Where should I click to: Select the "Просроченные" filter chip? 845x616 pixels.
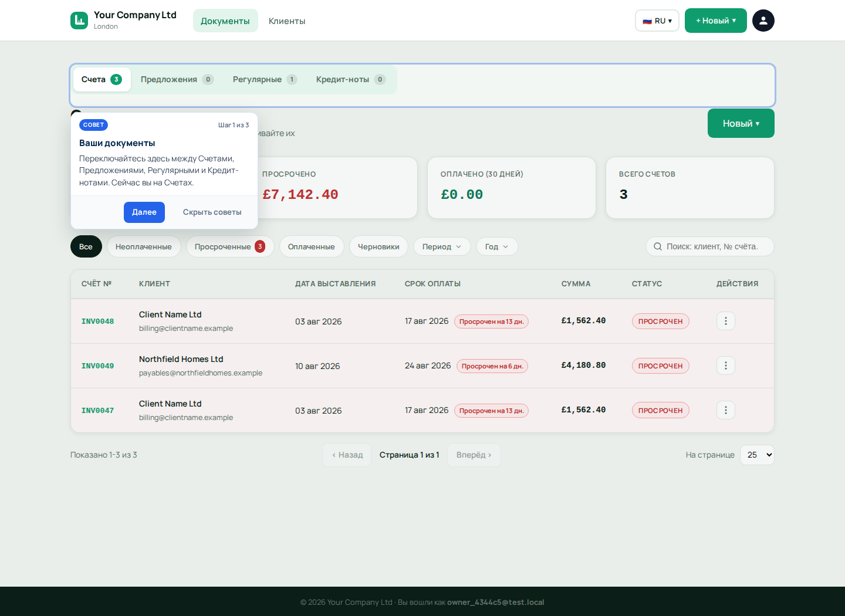tap(230, 246)
